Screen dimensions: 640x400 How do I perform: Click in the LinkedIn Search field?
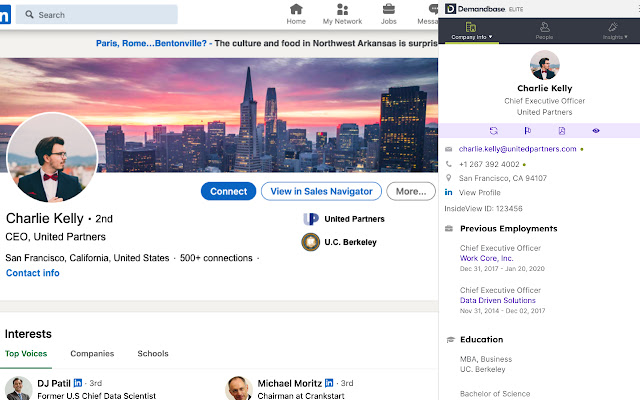[97, 15]
